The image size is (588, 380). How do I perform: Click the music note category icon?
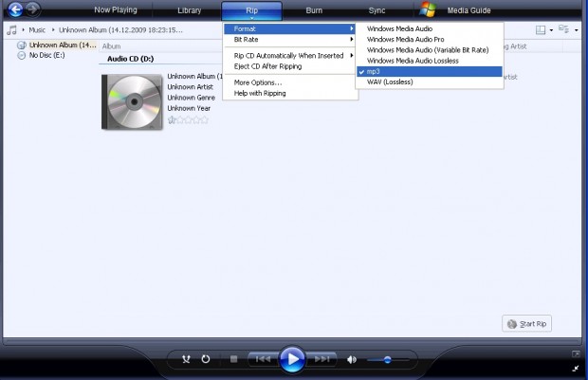[x=12, y=30]
